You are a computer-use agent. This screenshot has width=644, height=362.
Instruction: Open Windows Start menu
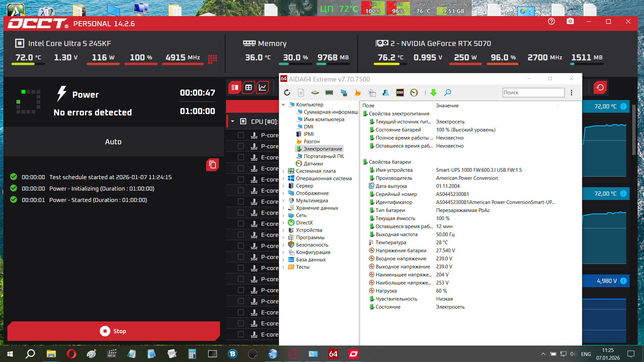10,354
